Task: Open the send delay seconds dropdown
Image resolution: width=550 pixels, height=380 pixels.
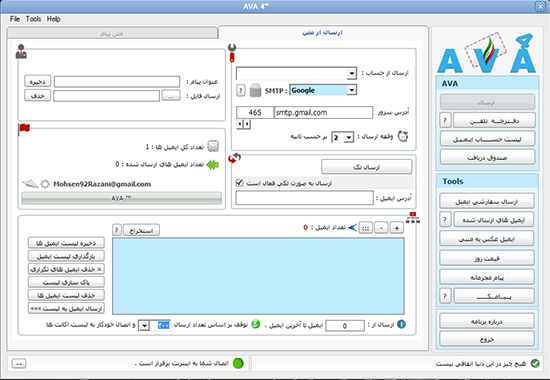Action: point(349,137)
